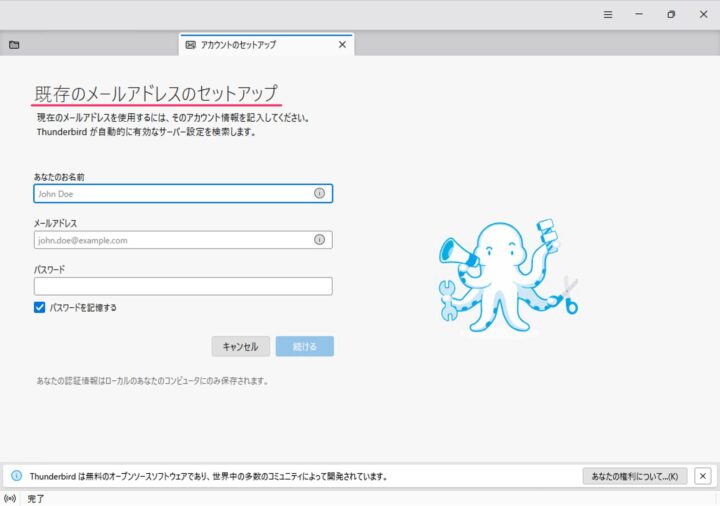Click the online status icon in the status bar
The width and height of the screenshot is (720, 506).
[11, 497]
